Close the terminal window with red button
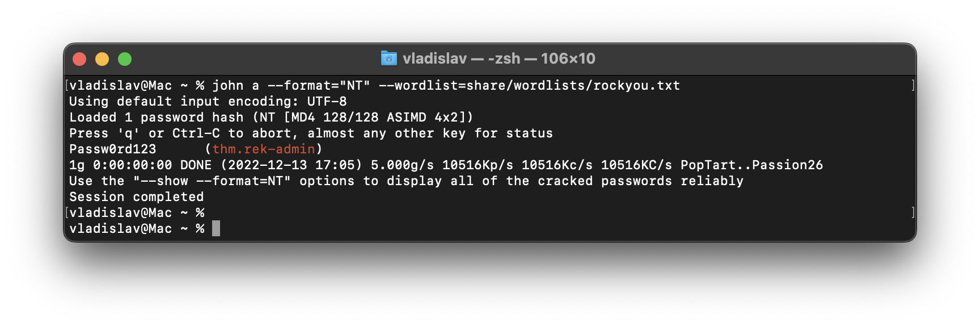The width and height of the screenshot is (980, 326). [79, 59]
